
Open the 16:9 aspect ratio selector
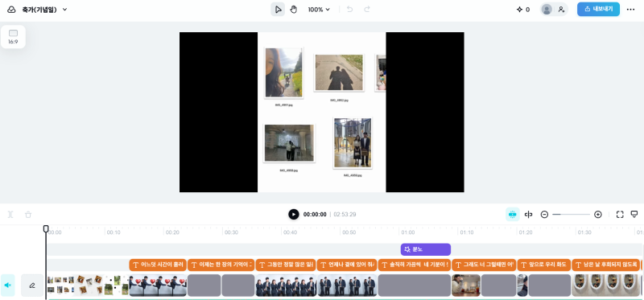tap(13, 36)
